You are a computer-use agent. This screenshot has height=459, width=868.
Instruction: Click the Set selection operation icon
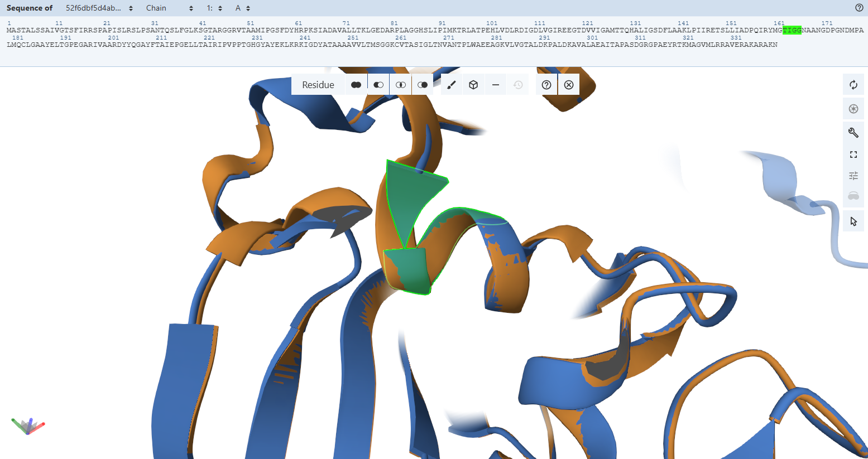[x=423, y=85]
